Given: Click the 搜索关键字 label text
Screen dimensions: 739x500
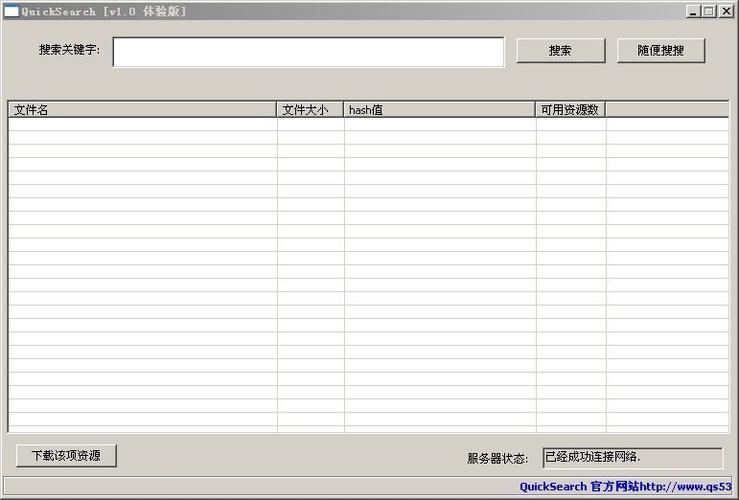Looking at the screenshot, I should coord(69,49).
